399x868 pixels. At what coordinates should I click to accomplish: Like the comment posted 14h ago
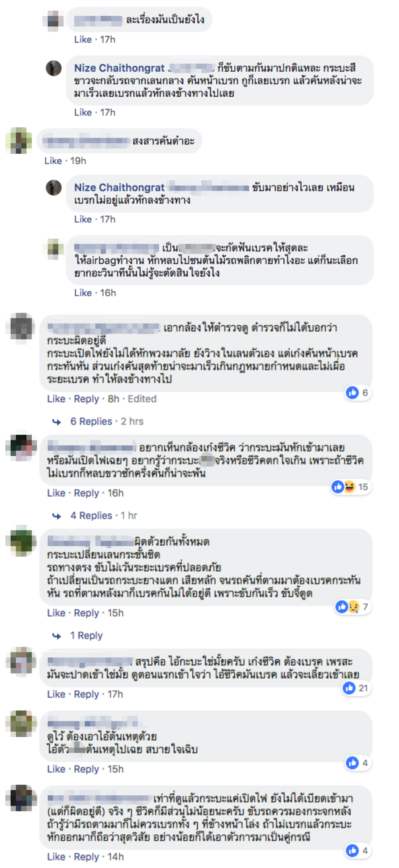click(x=56, y=857)
